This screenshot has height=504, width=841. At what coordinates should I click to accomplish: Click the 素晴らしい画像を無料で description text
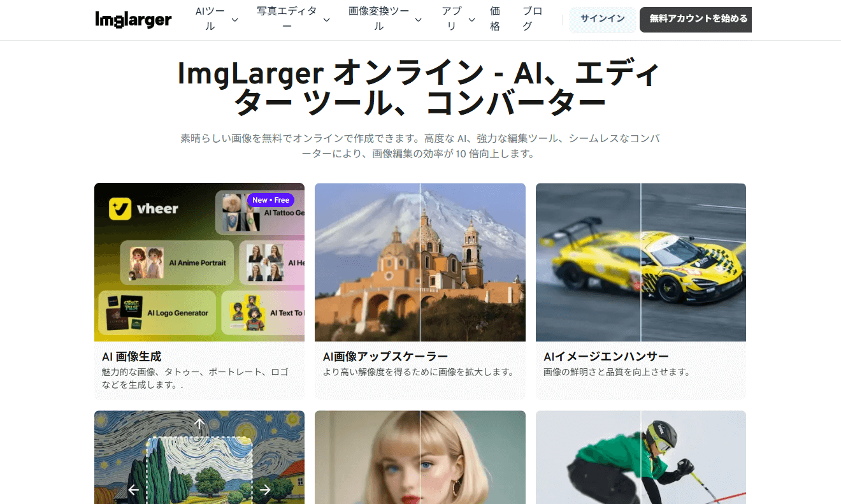(x=420, y=146)
